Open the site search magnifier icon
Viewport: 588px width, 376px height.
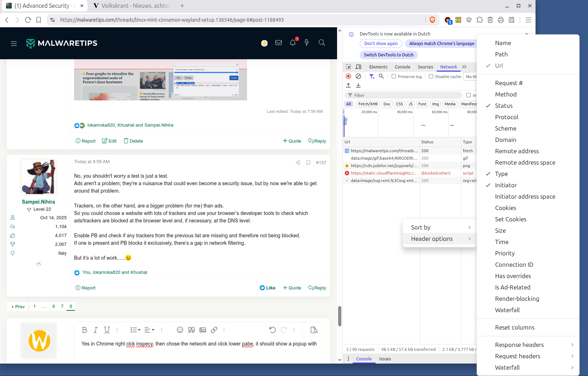tap(322, 43)
